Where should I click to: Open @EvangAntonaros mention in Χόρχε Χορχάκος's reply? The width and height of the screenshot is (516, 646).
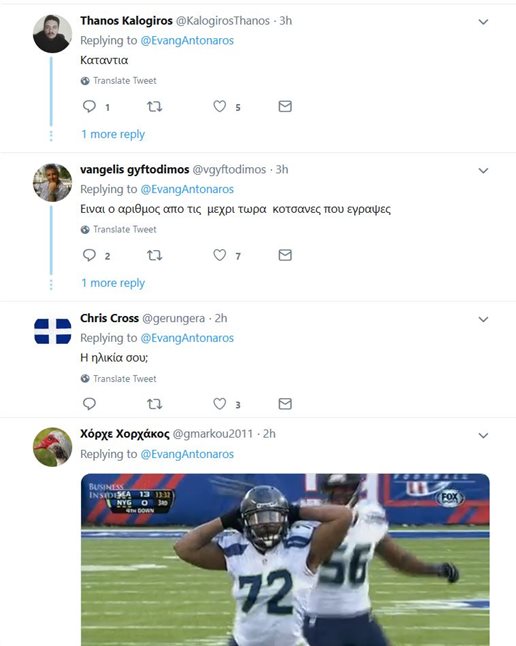(187, 454)
